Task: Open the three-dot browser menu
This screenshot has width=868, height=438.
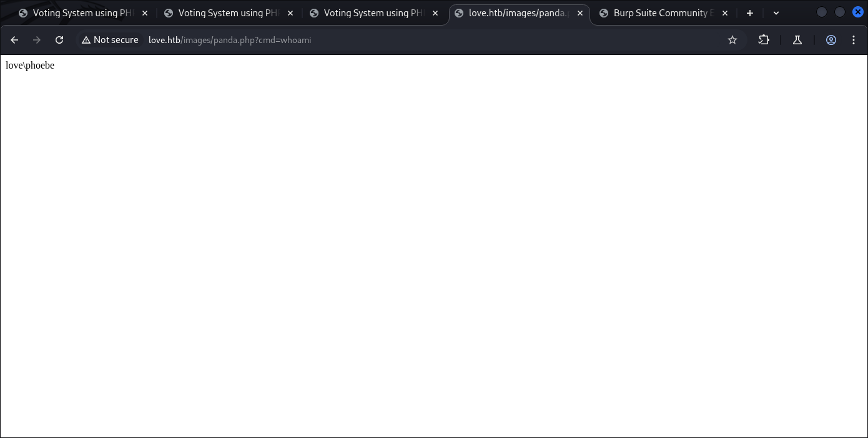Action: [854, 40]
